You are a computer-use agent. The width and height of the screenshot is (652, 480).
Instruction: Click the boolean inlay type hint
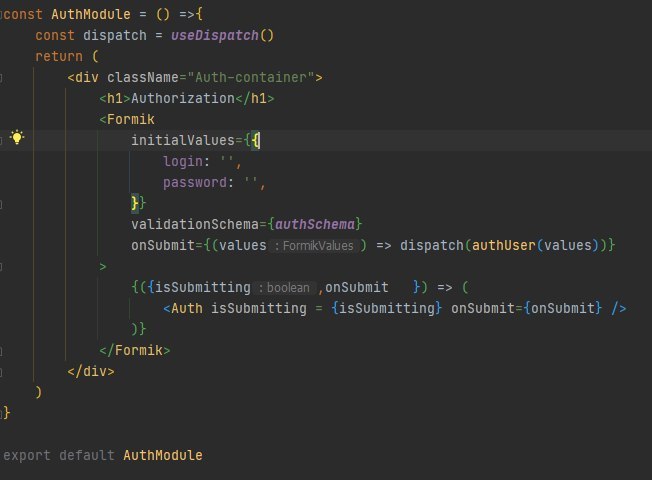[x=284, y=288]
